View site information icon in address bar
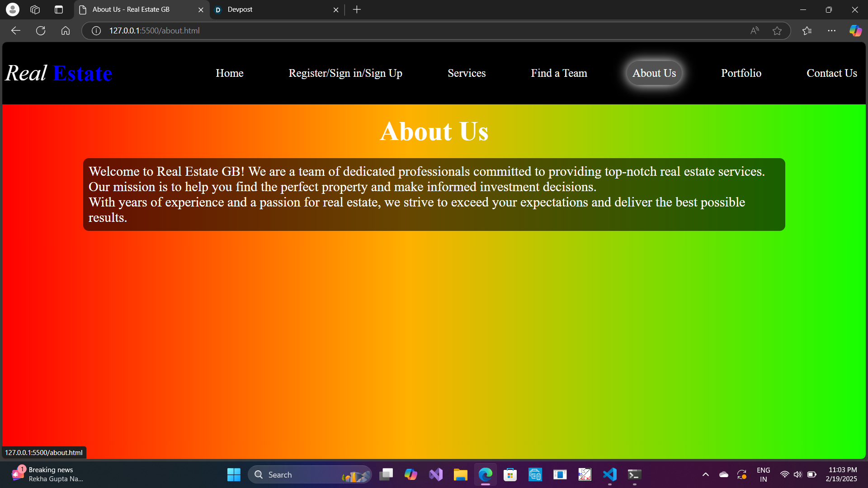This screenshot has width=868, height=488. [96, 31]
